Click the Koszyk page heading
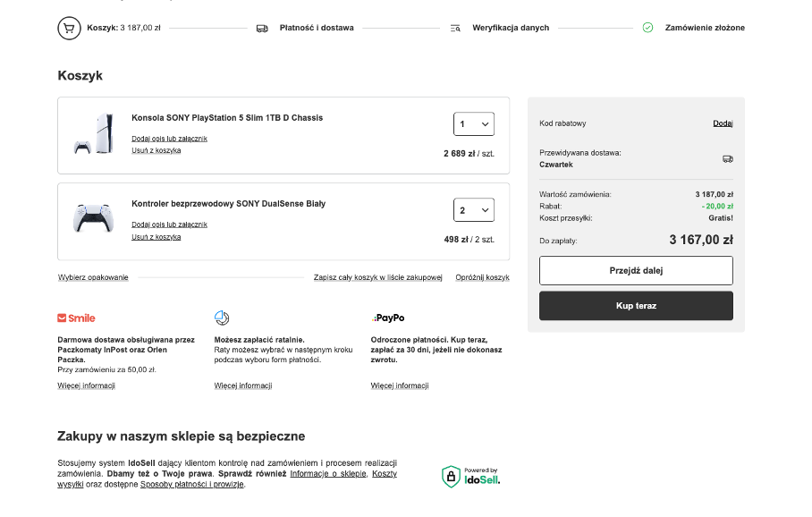 tap(80, 76)
